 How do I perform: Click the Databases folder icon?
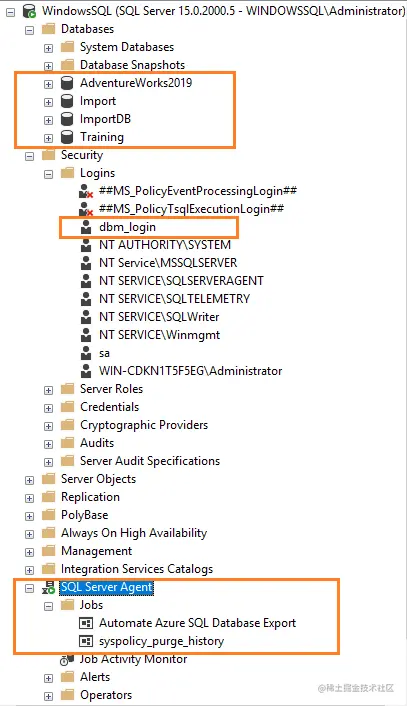48,29
